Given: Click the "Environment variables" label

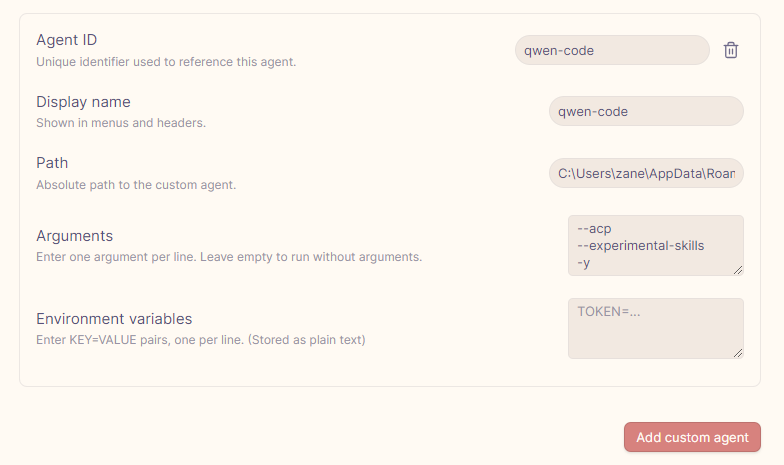Looking at the screenshot, I should [114, 319].
